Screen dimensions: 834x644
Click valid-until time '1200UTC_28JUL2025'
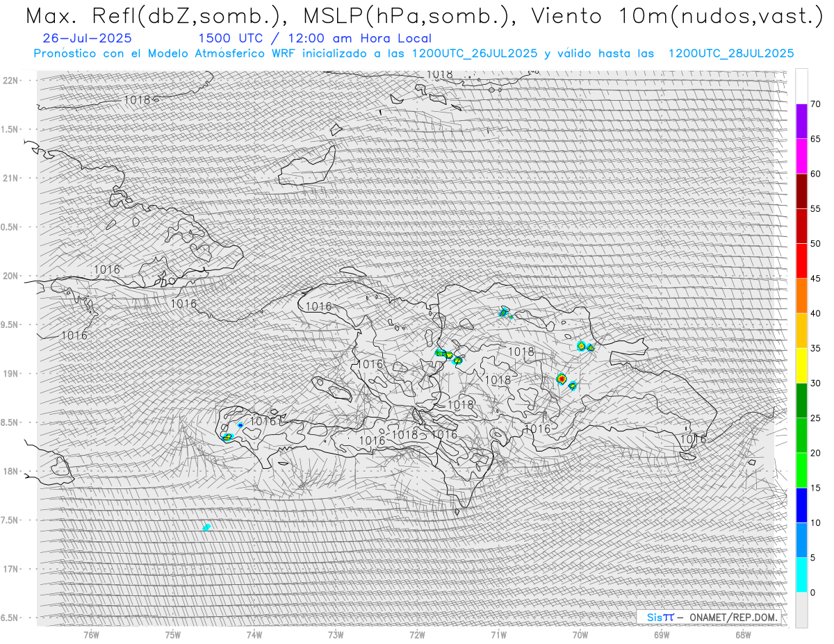[731, 53]
